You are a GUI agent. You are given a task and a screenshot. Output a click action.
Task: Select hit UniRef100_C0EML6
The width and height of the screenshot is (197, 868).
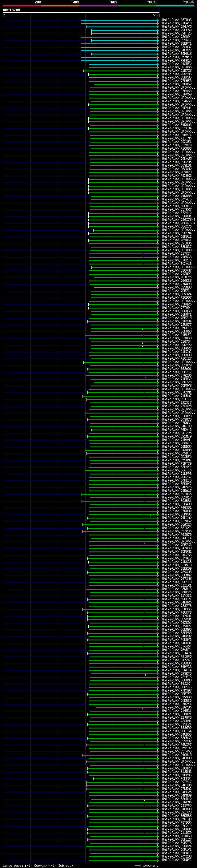pos(177,206)
